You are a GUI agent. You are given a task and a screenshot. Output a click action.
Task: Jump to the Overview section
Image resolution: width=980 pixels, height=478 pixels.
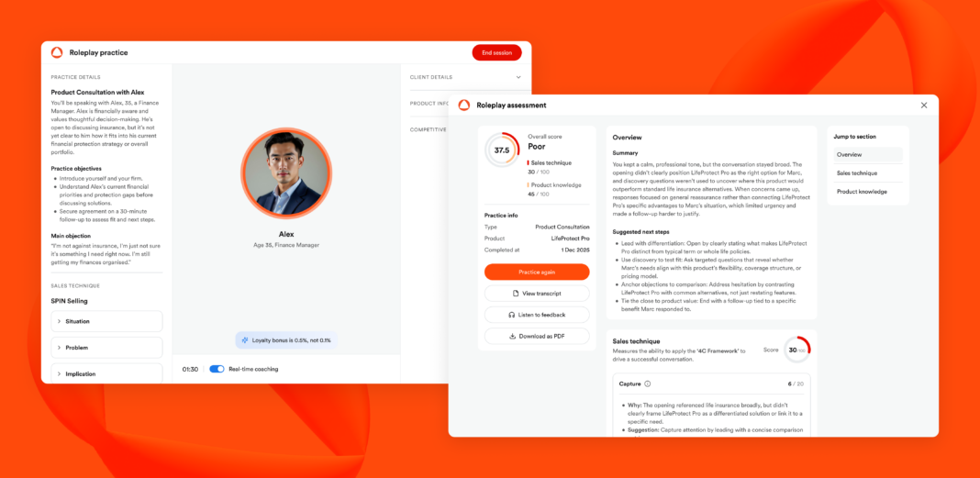tap(867, 154)
